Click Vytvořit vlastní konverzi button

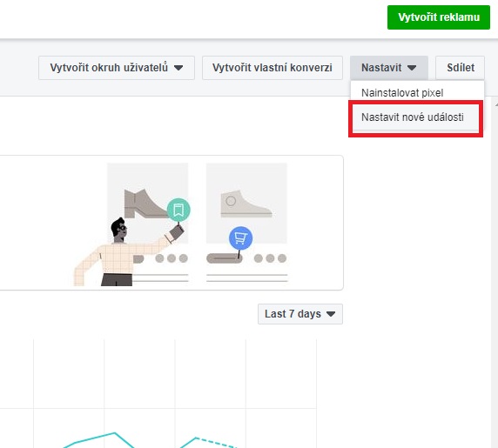pyautogui.click(x=273, y=68)
